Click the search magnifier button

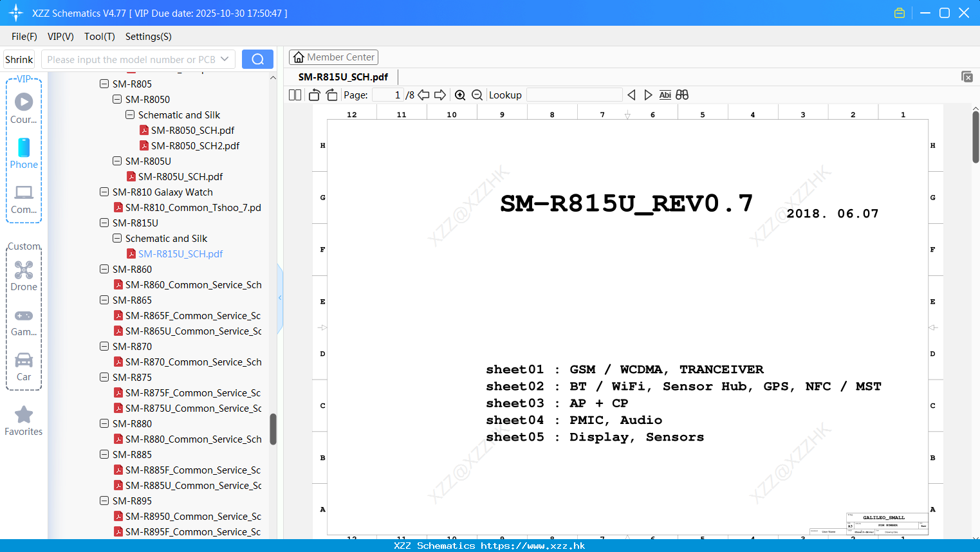coord(257,59)
